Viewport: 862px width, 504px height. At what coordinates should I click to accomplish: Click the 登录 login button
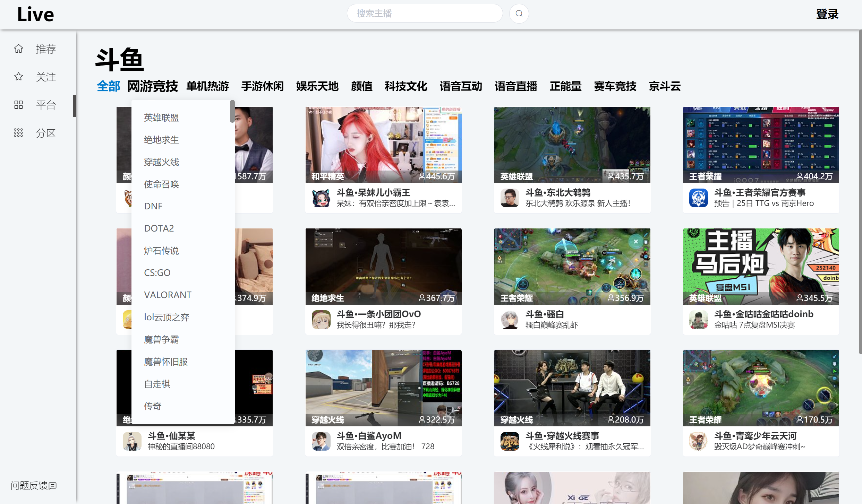pyautogui.click(x=827, y=14)
